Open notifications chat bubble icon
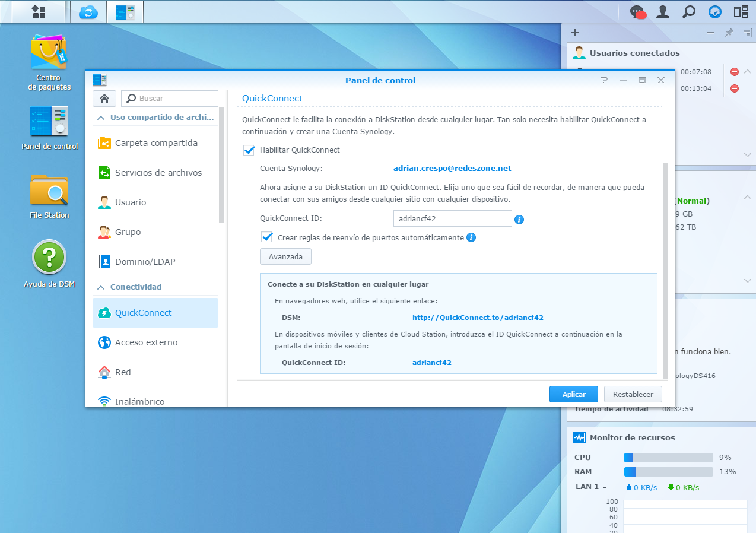 pos(637,11)
